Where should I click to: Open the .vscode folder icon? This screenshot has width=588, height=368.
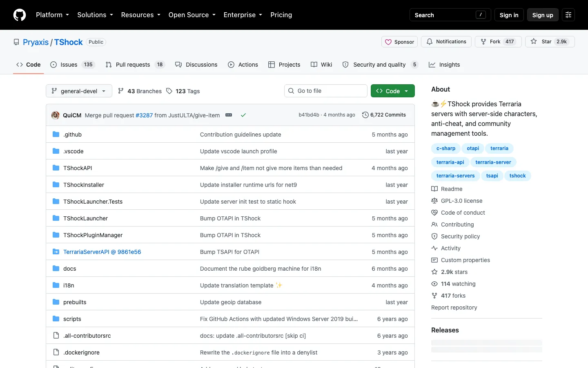tap(56, 151)
